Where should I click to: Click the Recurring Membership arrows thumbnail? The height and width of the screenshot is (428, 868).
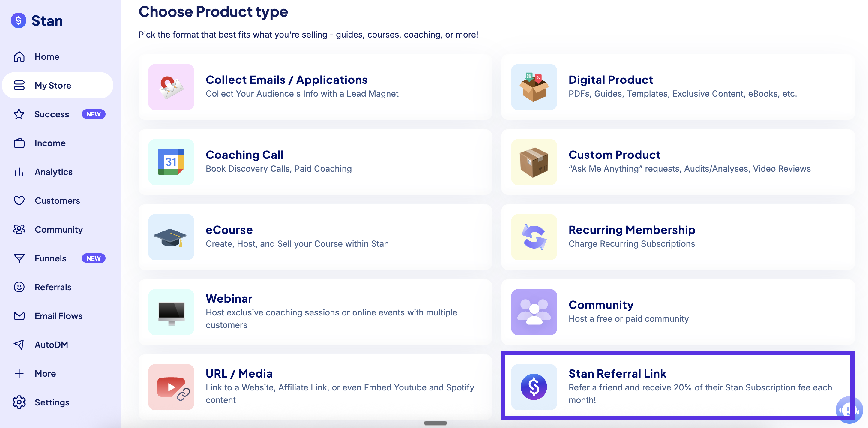point(534,237)
